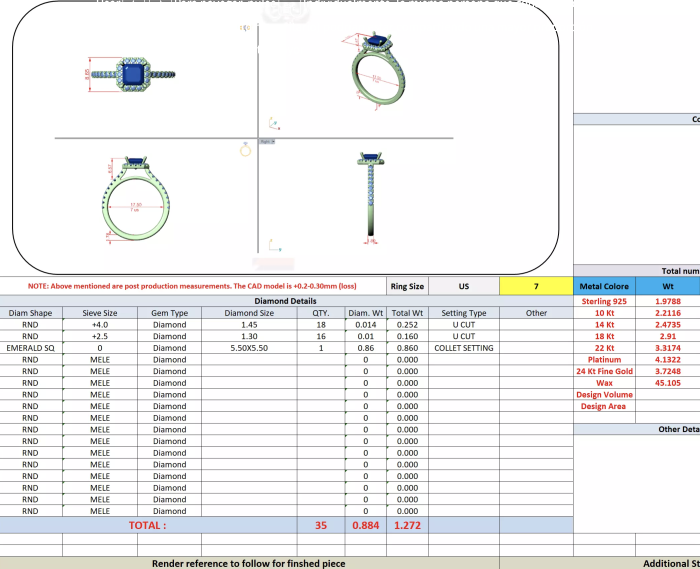The width and height of the screenshot is (700, 569).
Task: Select the 5.50X5.50 diamond size cell
Action: [x=249, y=348]
